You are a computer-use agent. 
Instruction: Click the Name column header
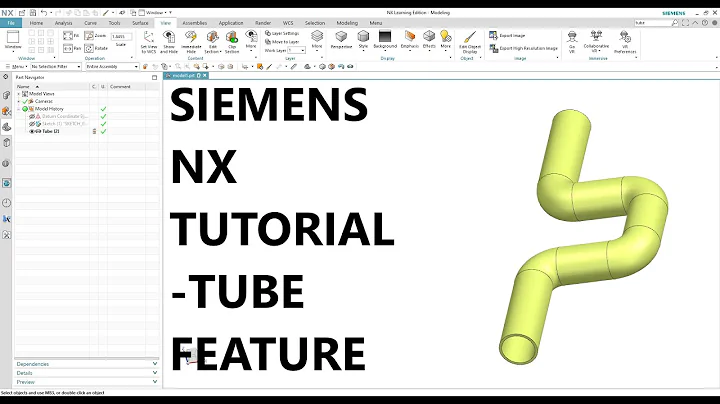click(x=52, y=86)
